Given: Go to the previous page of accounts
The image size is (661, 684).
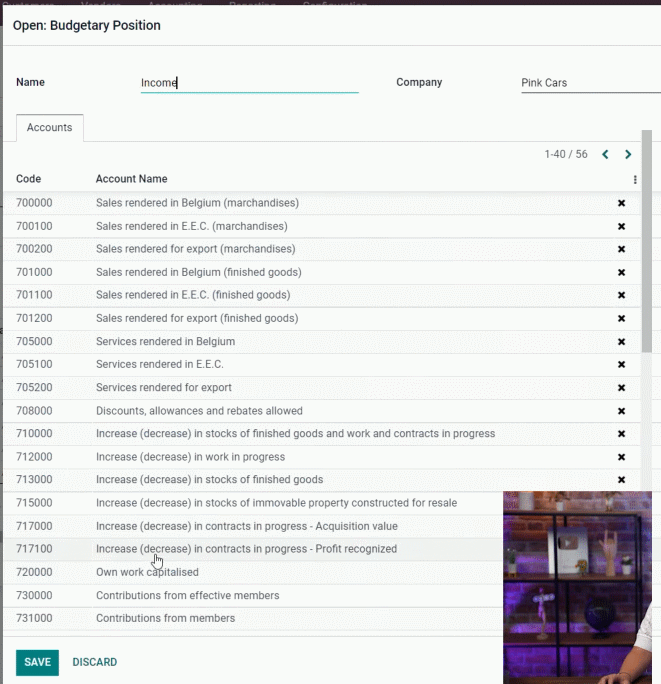Looking at the screenshot, I should pyautogui.click(x=605, y=154).
